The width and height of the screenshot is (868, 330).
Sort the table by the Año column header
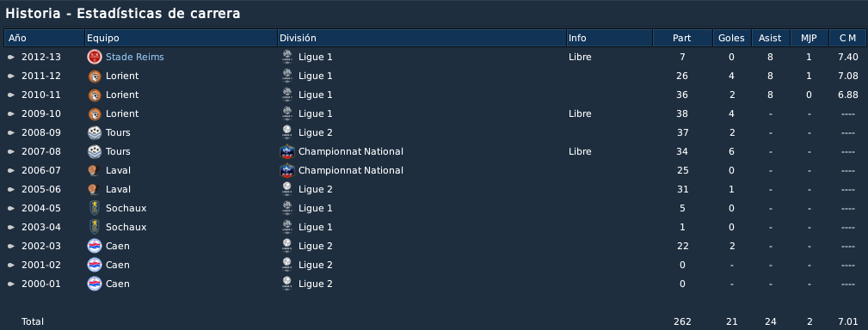44,38
